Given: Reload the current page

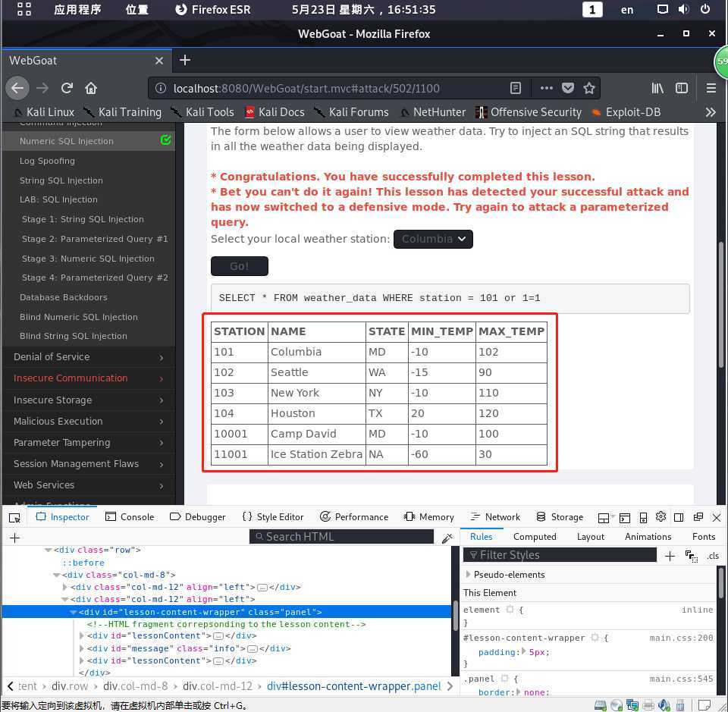Looking at the screenshot, I should [x=67, y=88].
